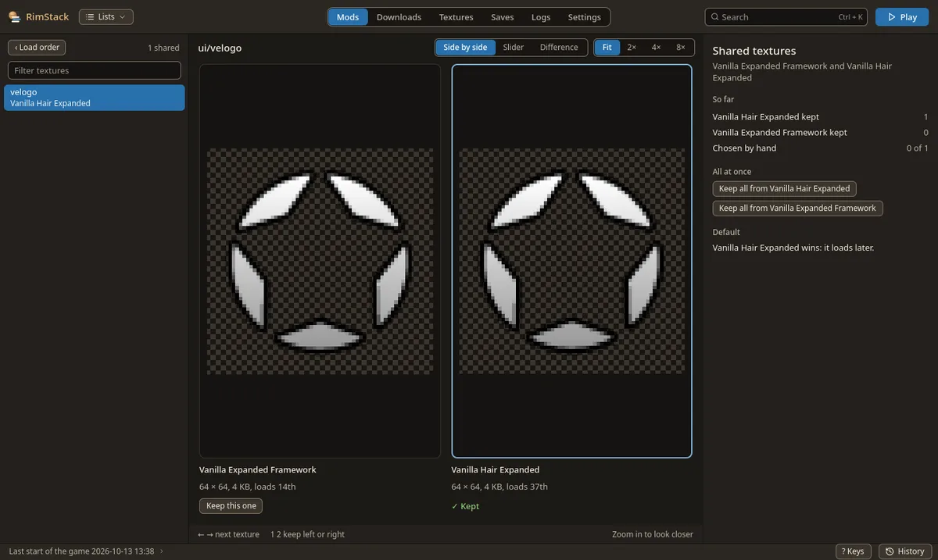Click the ui/velogo path heading
The width and height of the screenshot is (938, 560).
pyautogui.click(x=220, y=48)
